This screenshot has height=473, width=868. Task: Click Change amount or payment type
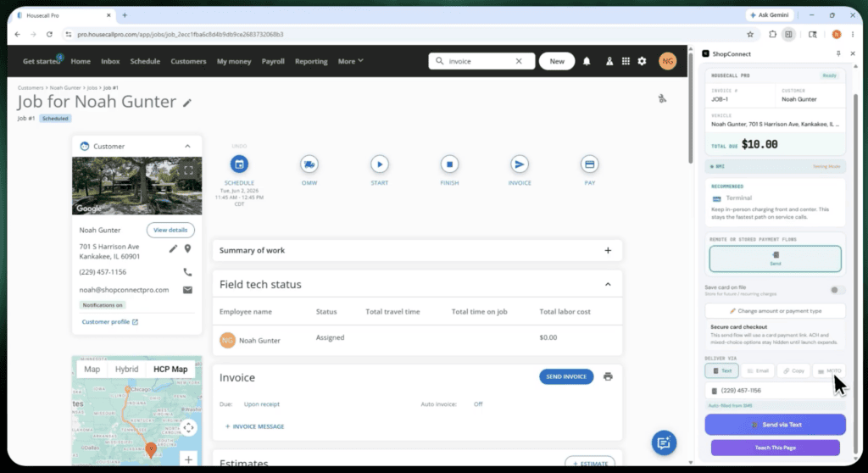775,311
